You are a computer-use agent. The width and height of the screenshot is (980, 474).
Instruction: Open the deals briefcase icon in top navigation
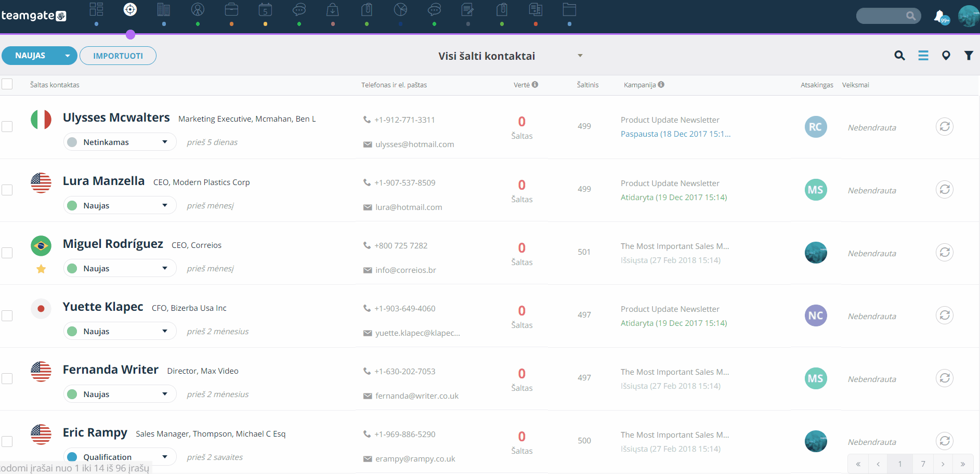[x=231, y=9]
